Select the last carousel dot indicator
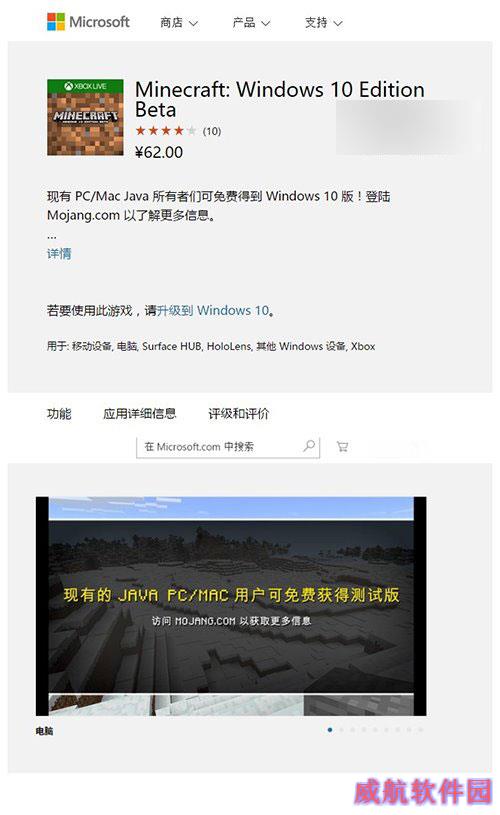Viewport: 500px width, 815px height. 420,730
